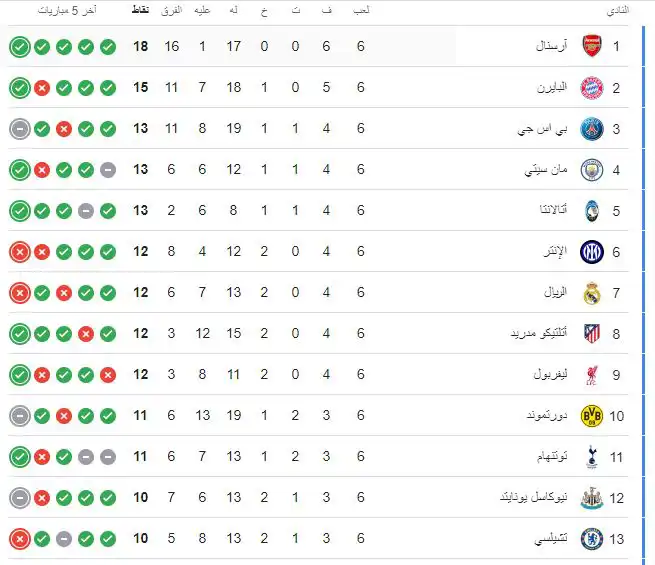Click the Borussia Dortmund BVB logo
Viewport: 655px width, 565px height.
tap(591, 415)
